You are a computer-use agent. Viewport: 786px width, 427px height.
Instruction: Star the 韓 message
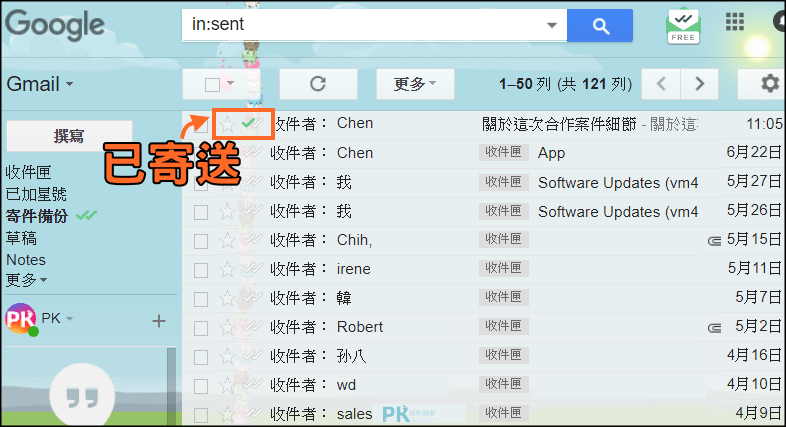[227, 299]
